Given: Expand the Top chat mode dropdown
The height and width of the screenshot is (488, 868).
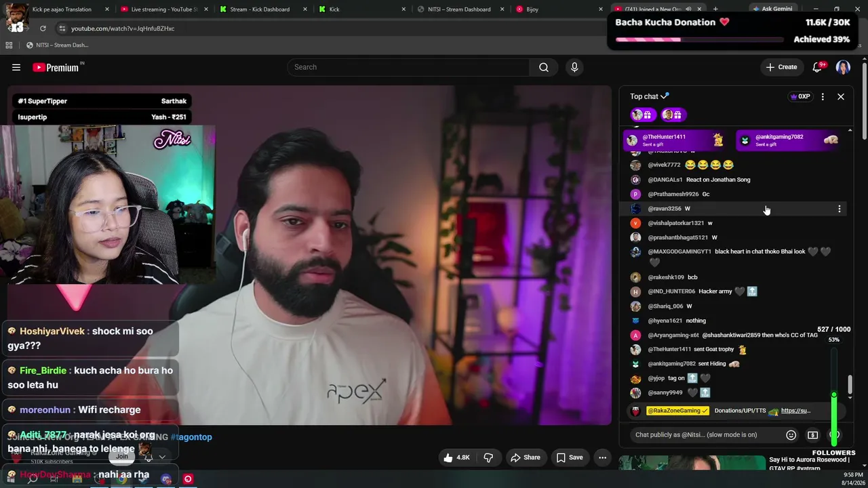Looking at the screenshot, I should click(650, 96).
